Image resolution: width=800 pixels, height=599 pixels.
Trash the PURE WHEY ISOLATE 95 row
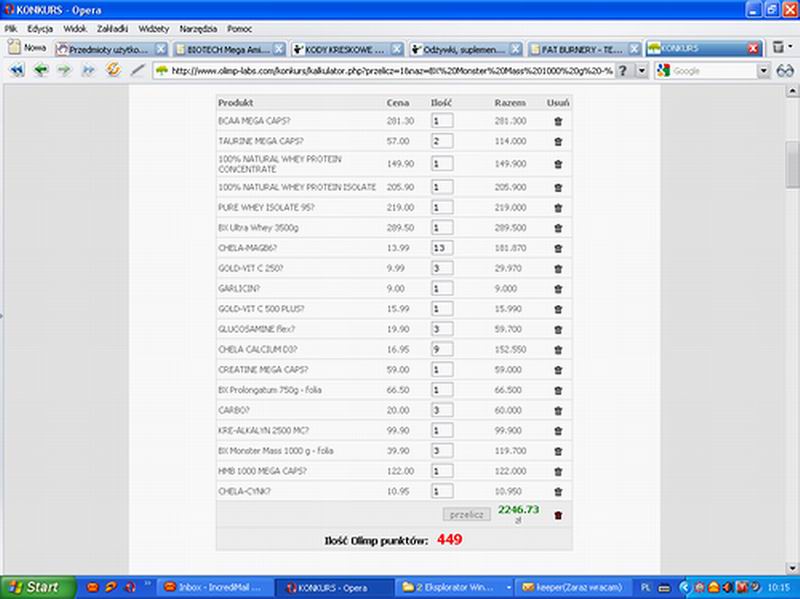coord(558,208)
